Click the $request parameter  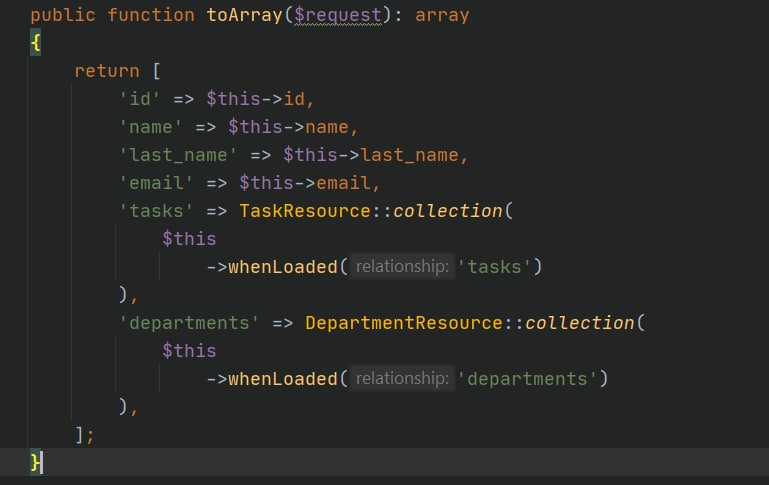click(x=337, y=15)
